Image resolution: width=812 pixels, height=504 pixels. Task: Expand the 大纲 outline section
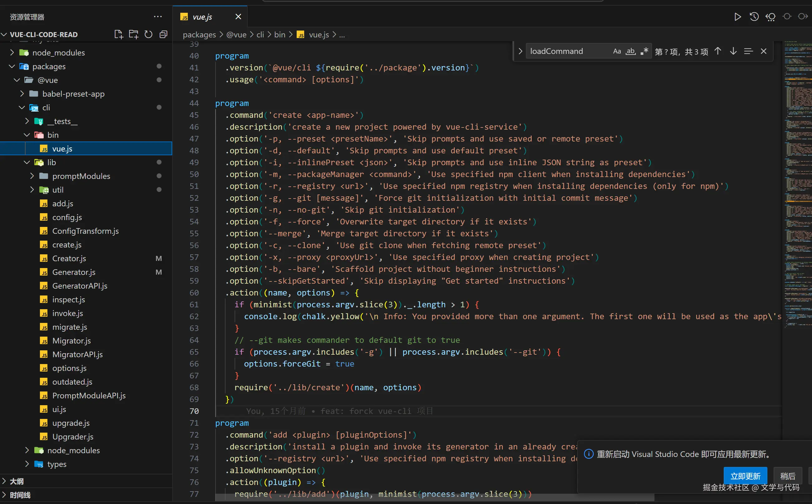pyautogui.click(x=17, y=481)
